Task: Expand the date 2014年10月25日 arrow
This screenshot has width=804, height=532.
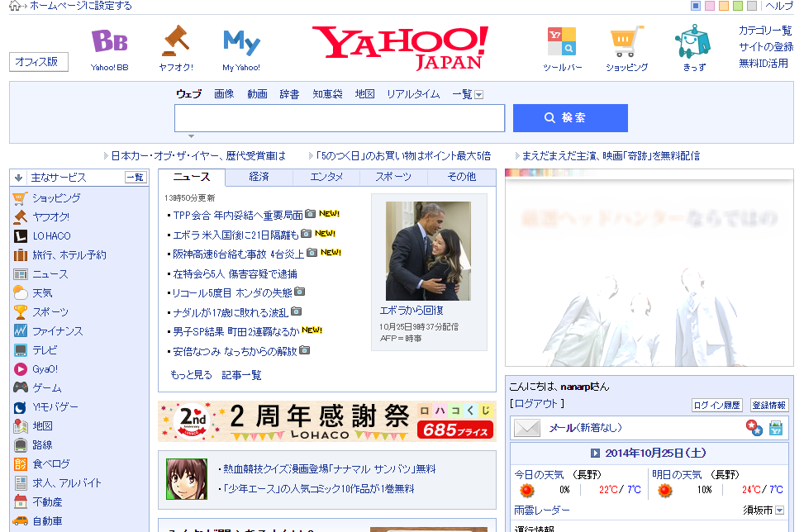Action: tap(595, 453)
